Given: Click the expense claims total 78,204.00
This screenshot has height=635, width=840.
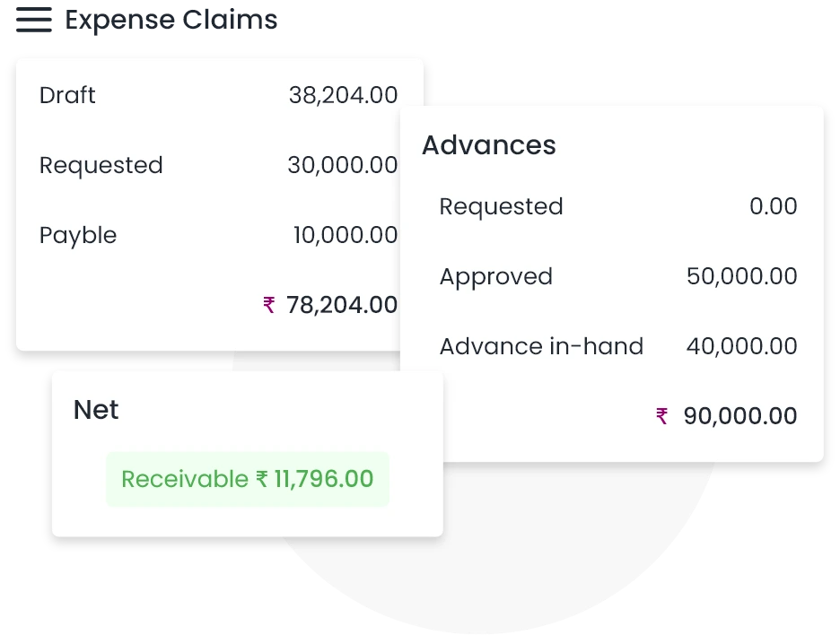Looking at the screenshot, I should [342, 305].
